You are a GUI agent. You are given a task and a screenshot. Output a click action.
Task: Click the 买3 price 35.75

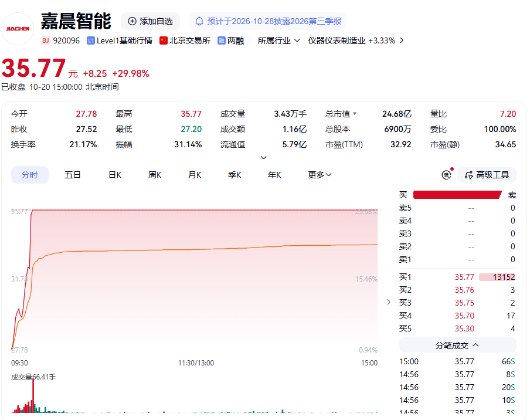(x=464, y=303)
